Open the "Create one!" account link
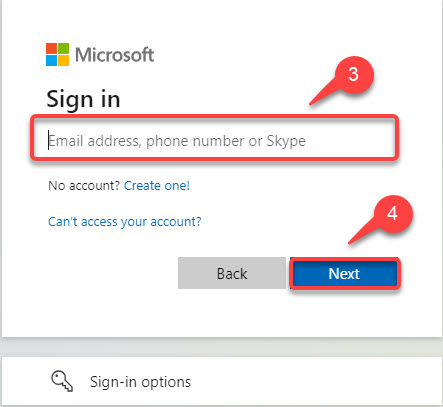The width and height of the screenshot is (443, 407). [x=157, y=186]
